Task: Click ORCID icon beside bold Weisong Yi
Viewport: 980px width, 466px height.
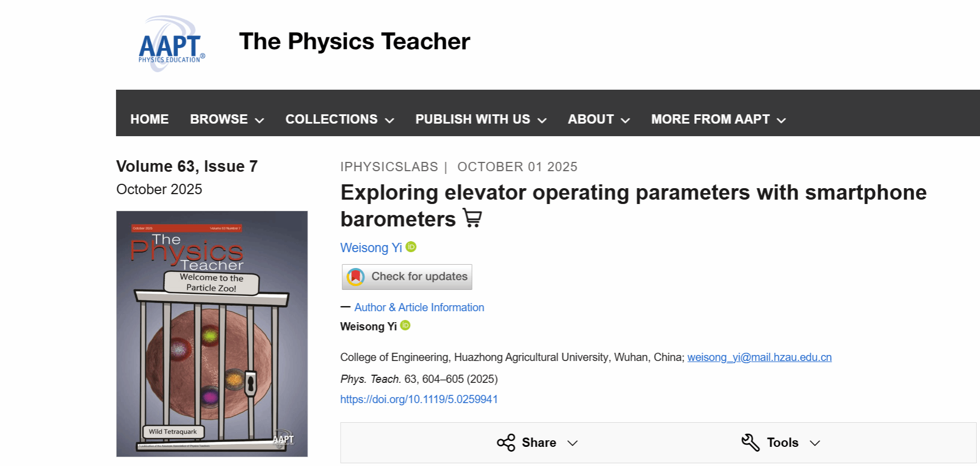Action: [x=405, y=325]
